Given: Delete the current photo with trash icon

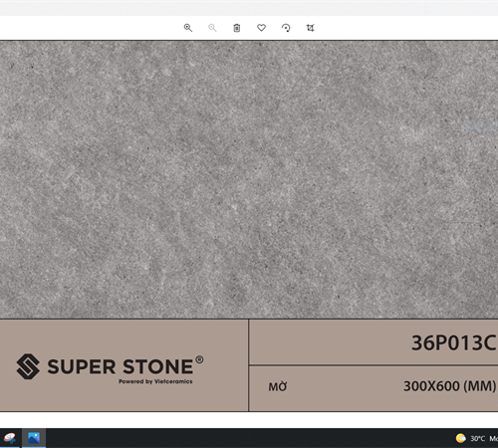Looking at the screenshot, I should (237, 28).
